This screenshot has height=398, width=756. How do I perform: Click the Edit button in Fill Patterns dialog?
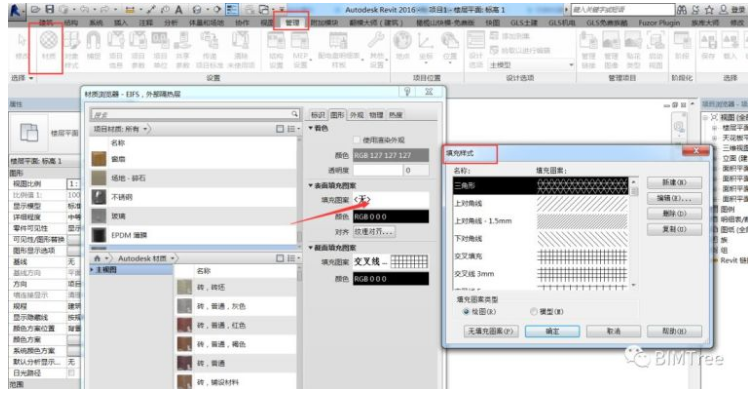click(x=674, y=198)
